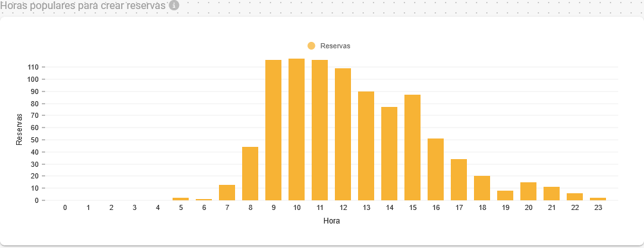The height and width of the screenshot is (248, 644).
Task: Select the bar for hour 15
Action: (x=413, y=148)
